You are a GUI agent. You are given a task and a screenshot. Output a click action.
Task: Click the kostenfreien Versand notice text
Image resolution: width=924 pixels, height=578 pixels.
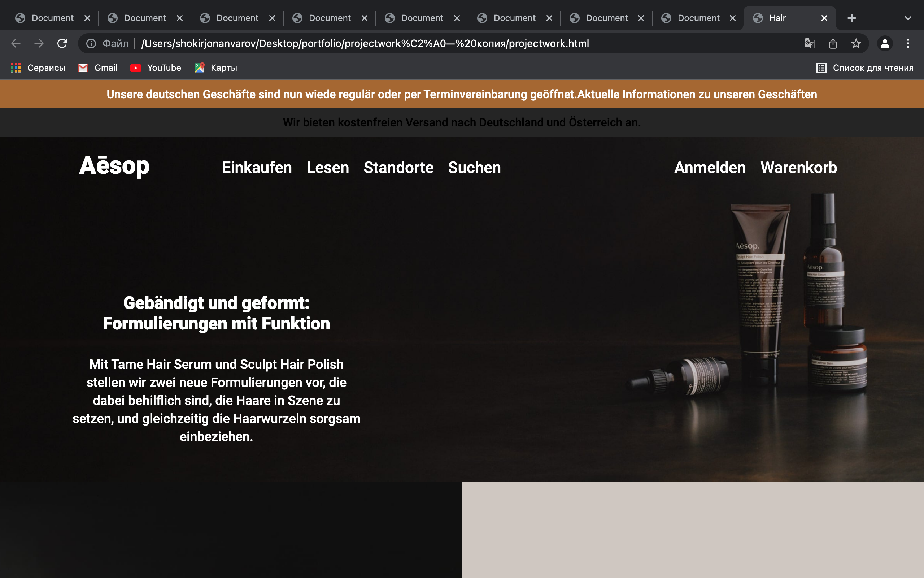tap(462, 122)
